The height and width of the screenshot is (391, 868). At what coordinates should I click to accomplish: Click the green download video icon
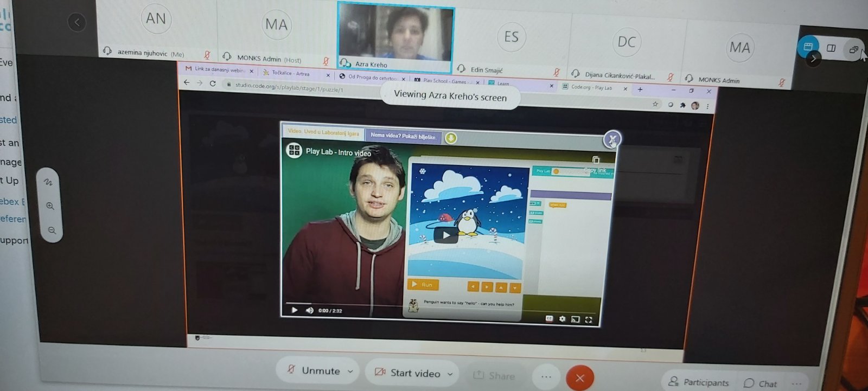coord(451,138)
